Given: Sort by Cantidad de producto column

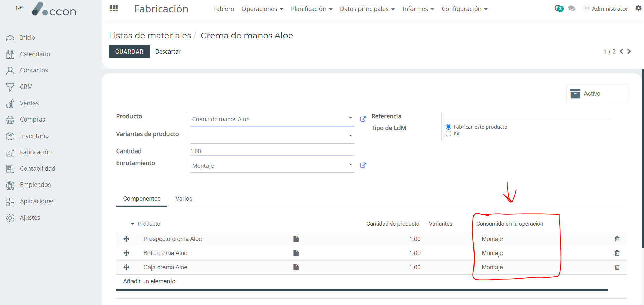Looking at the screenshot, I should pos(393,224).
